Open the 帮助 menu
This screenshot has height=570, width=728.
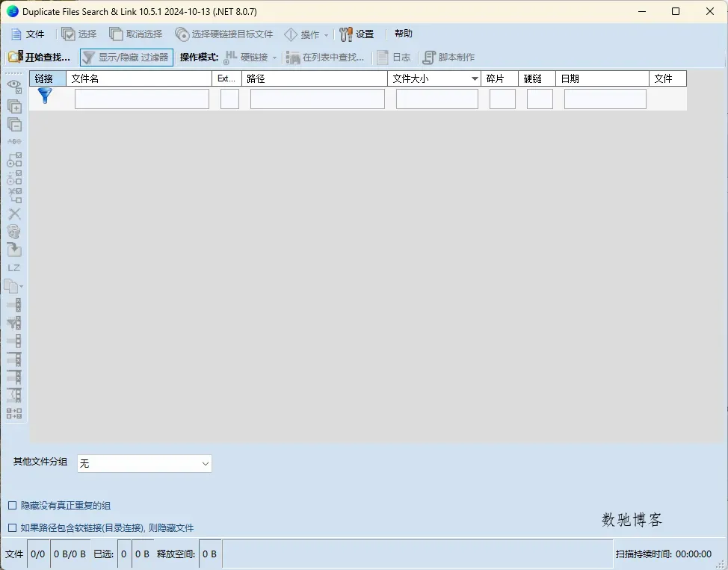(404, 34)
